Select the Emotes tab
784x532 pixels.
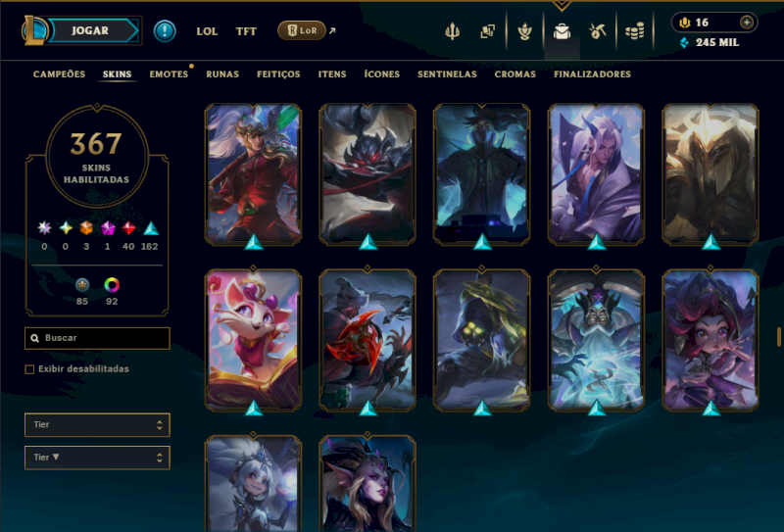[x=169, y=74]
